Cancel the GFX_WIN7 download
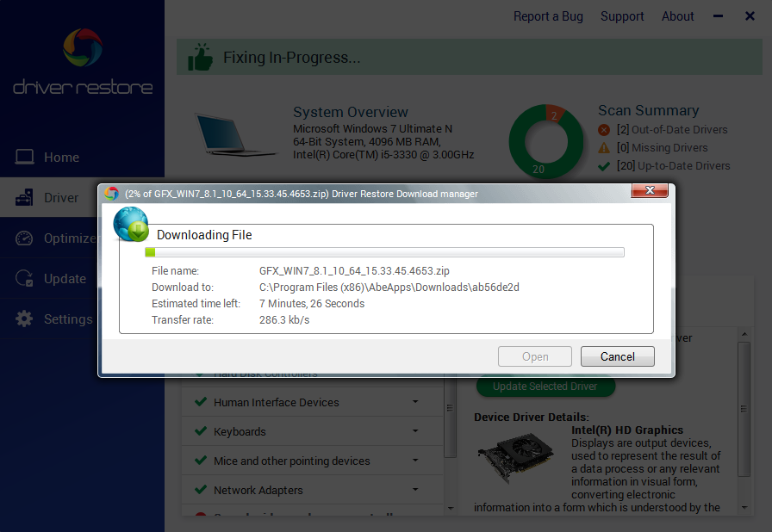Viewport: 772px width, 532px height. [x=617, y=356]
